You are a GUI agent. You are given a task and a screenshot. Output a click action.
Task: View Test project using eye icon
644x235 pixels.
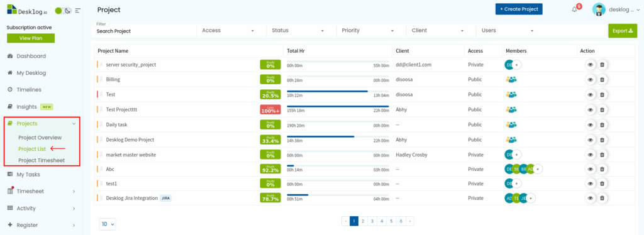(x=590, y=94)
